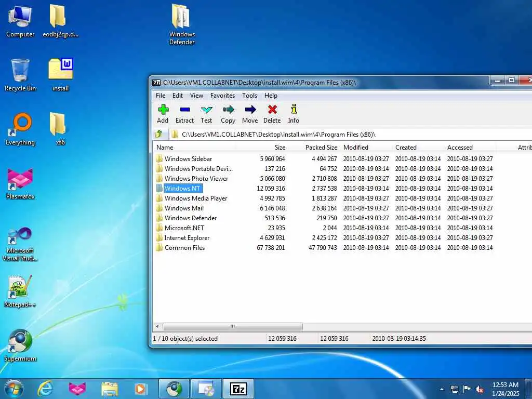
Task: Open the File menu
Action: click(x=161, y=96)
